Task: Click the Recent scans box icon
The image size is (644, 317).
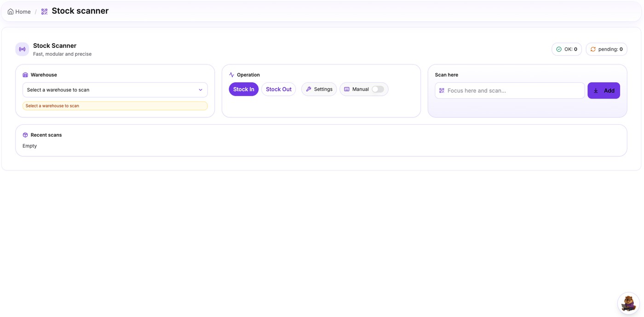Action: pyautogui.click(x=25, y=135)
